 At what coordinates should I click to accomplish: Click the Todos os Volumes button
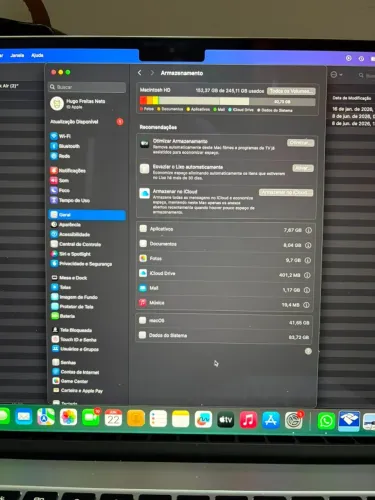pyautogui.click(x=292, y=91)
